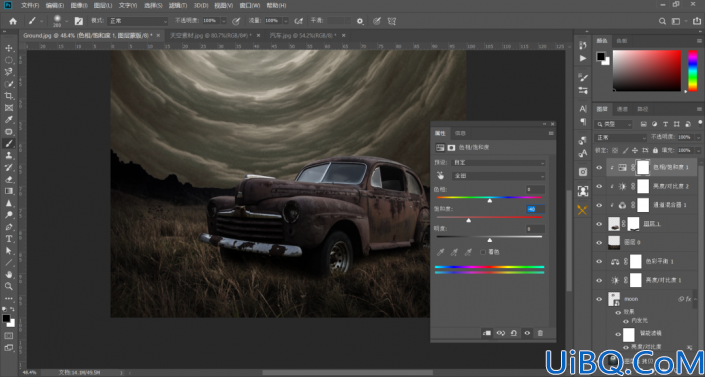Screen dimensions: 705x377
Task: Select the Move tool
Action: (x=9, y=48)
